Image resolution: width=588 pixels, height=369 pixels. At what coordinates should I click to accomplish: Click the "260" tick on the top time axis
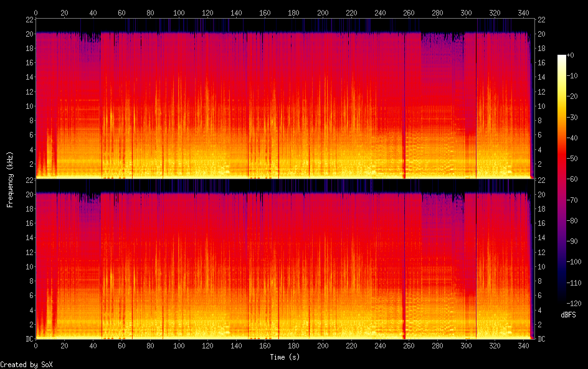tap(408, 12)
